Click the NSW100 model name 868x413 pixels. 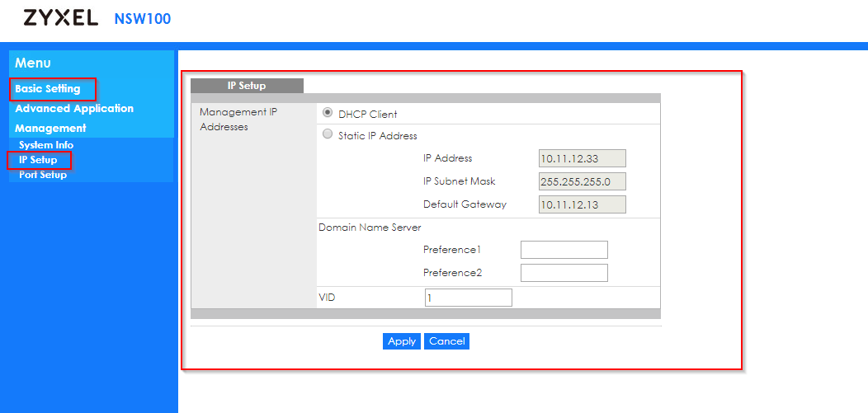coord(143,18)
